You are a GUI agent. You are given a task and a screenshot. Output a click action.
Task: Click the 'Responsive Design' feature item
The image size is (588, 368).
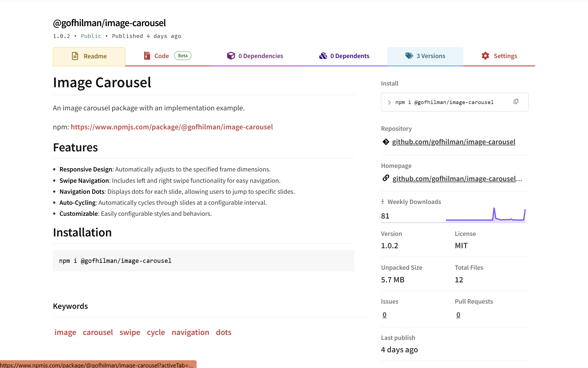165,169
